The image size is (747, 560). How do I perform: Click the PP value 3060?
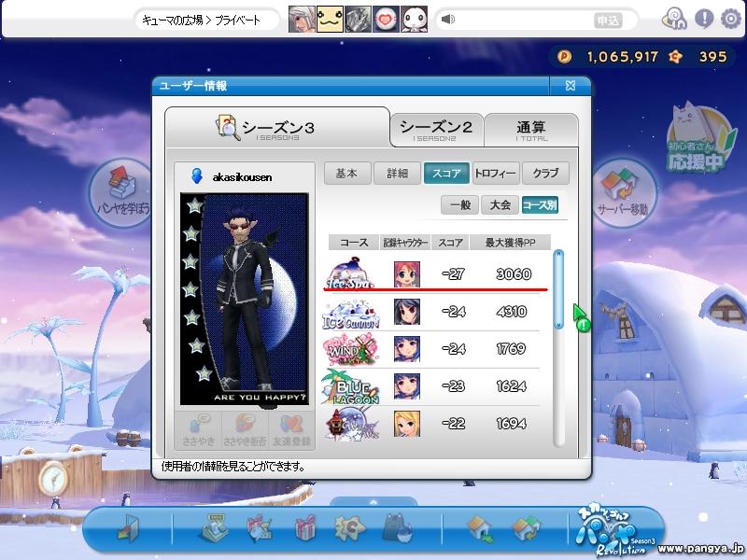pyautogui.click(x=513, y=274)
